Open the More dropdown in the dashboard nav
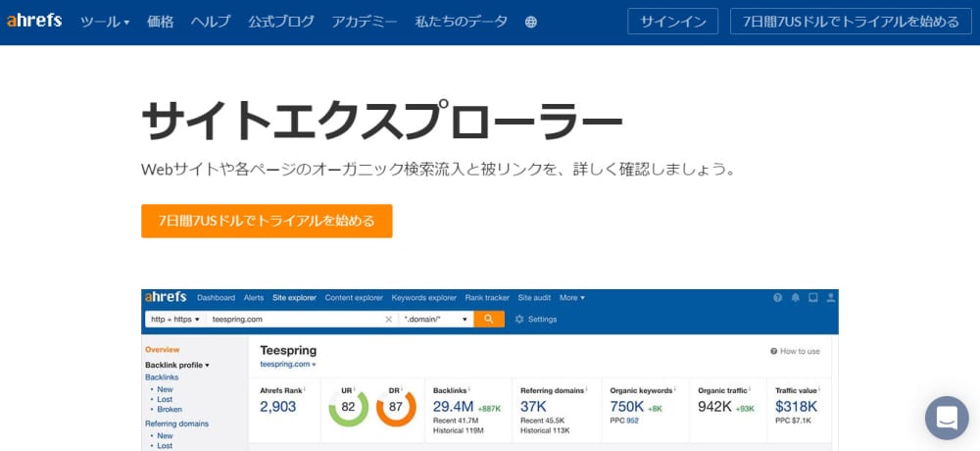Image resolution: width=980 pixels, height=451 pixels. [572, 298]
